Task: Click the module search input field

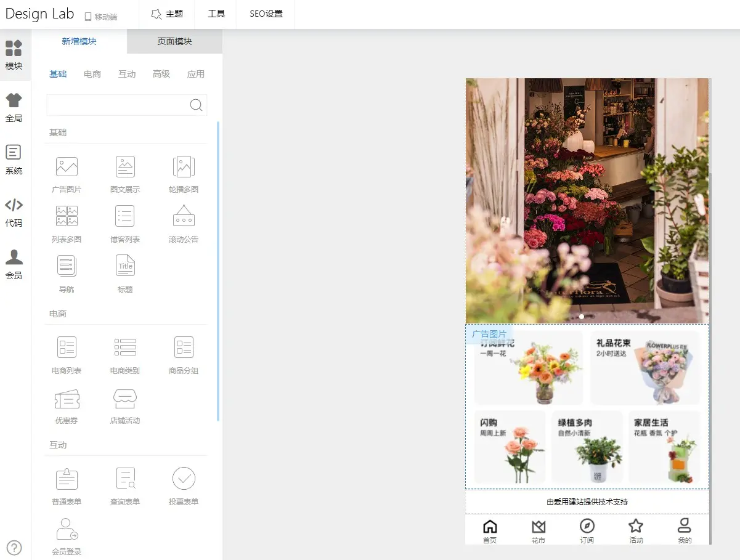Action: tap(117, 105)
